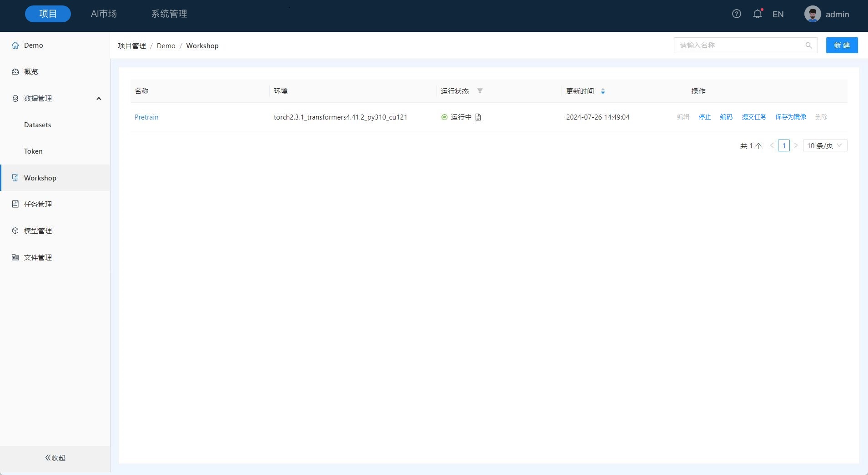The width and height of the screenshot is (868, 475).
Task: Open the notifications bell
Action: pos(757,14)
